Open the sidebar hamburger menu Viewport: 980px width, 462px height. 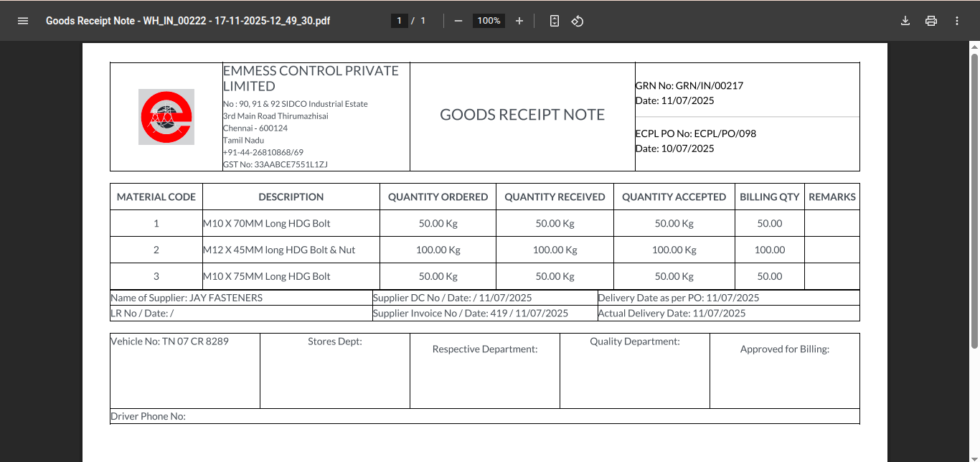pos(23,21)
